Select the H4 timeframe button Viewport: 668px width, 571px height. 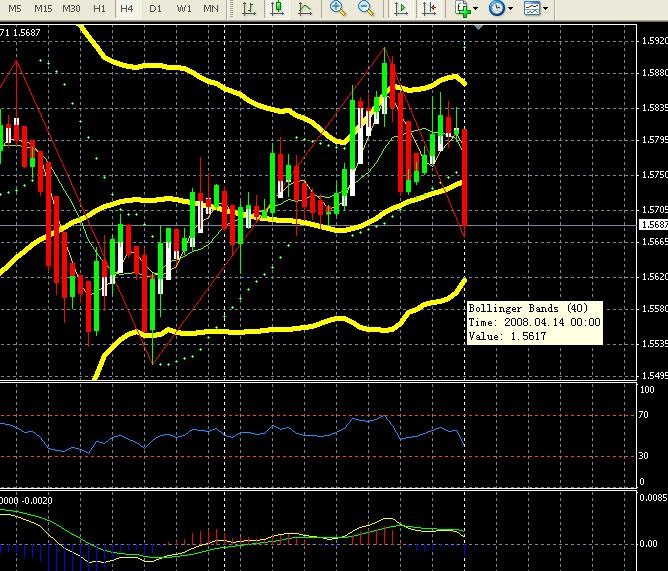coord(127,9)
